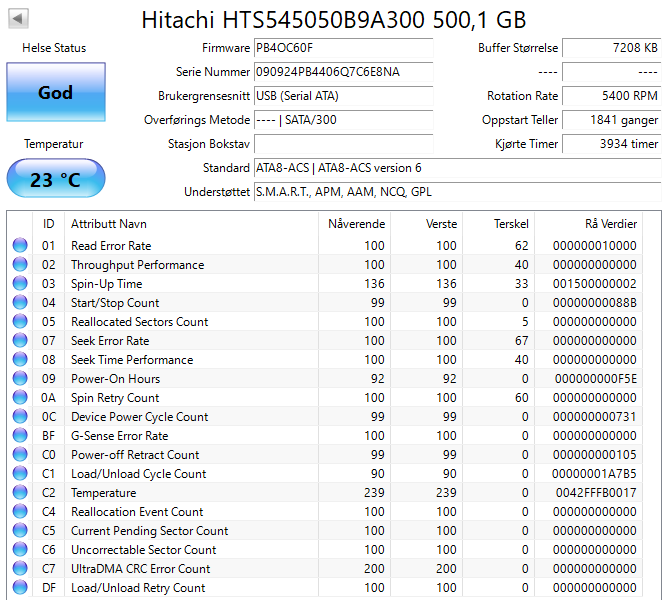Click the Hitachi HTS545050B9A300 drive title
This screenshot has width=667, height=600.
(334, 20)
